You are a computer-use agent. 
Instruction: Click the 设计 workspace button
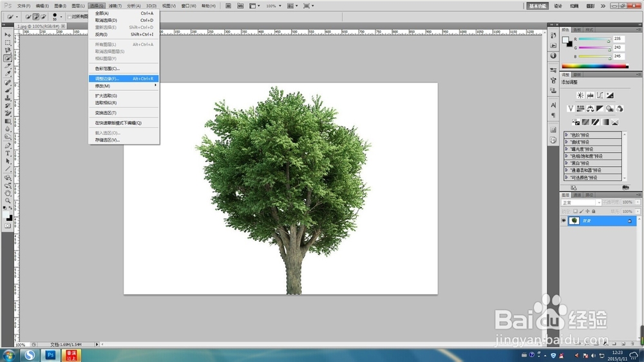click(x=558, y=6)
